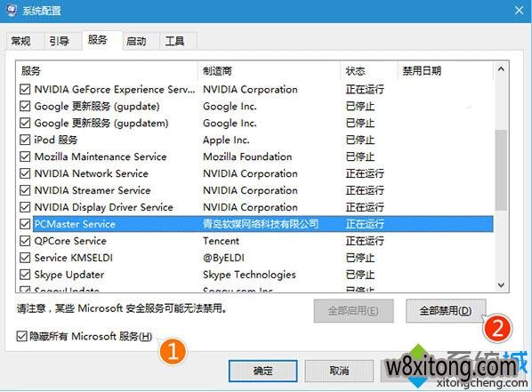
Task: Click the 全部启用(E) button
Action: pyautogui.click(x=353, y=310)
